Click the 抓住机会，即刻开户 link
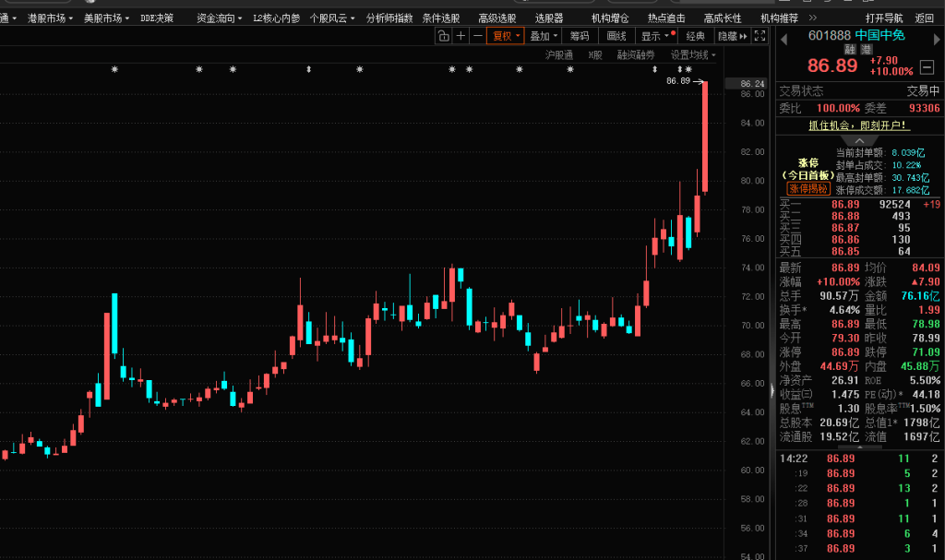This screenshot has width=945, height=560. click(x=858, y=125)
